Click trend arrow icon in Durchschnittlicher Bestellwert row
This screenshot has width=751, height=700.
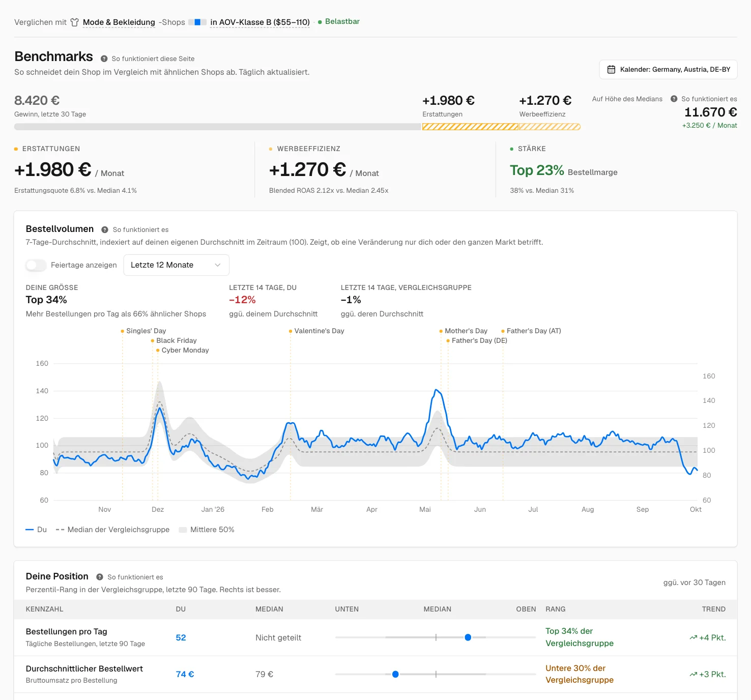(x=693, y=674)
